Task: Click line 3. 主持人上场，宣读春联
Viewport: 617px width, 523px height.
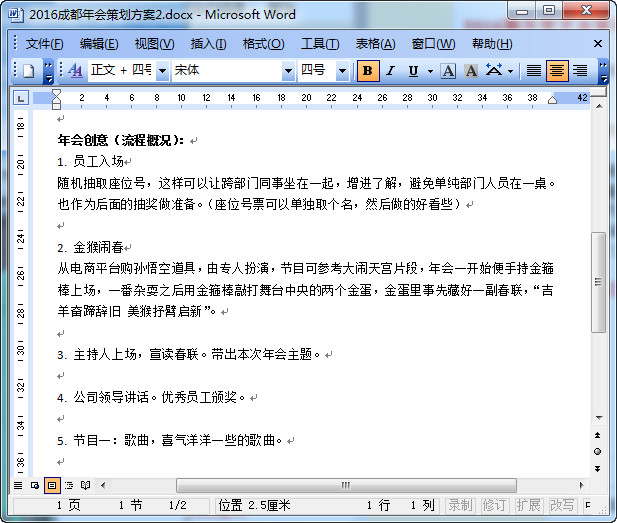Action: point(188,355)
